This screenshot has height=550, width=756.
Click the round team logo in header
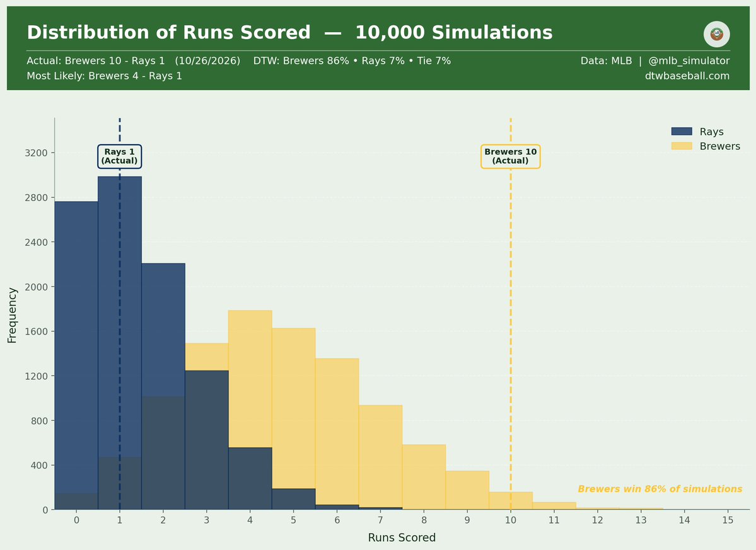(716, 34)
